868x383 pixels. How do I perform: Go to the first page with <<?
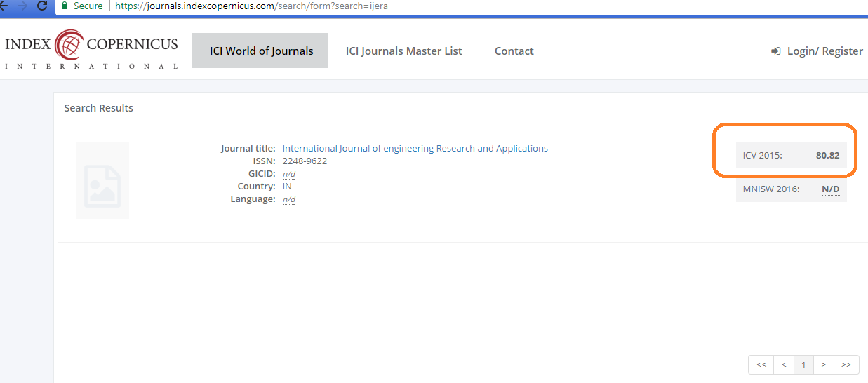click(761, 365)
